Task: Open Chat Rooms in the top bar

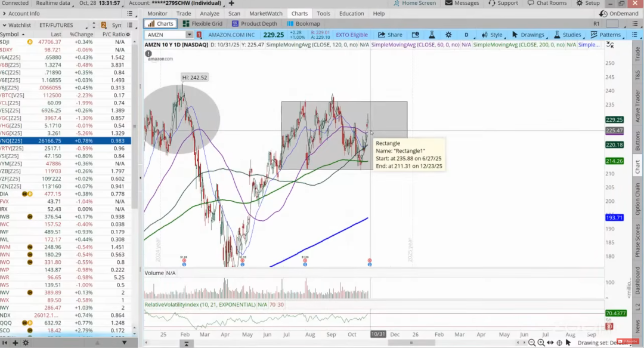Action: point(547,4)
